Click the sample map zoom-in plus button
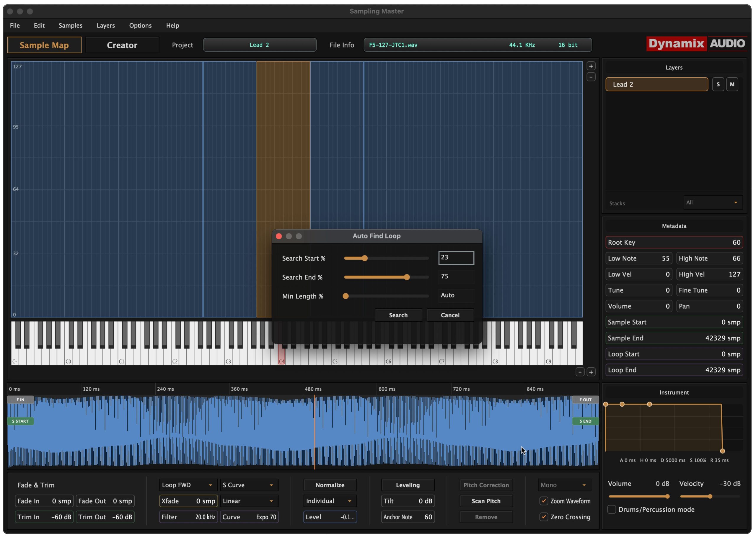This screenshot has height=540, width=756. point(591,66)
